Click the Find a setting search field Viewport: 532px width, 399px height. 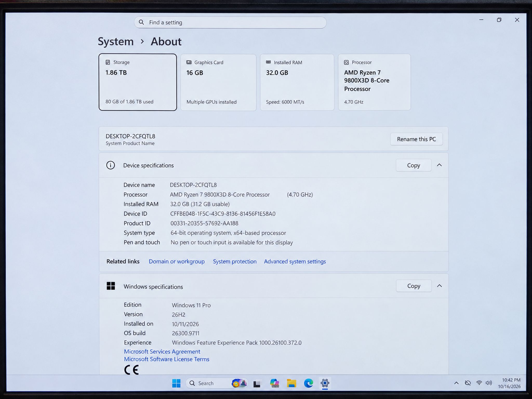(x=230, y=23)
